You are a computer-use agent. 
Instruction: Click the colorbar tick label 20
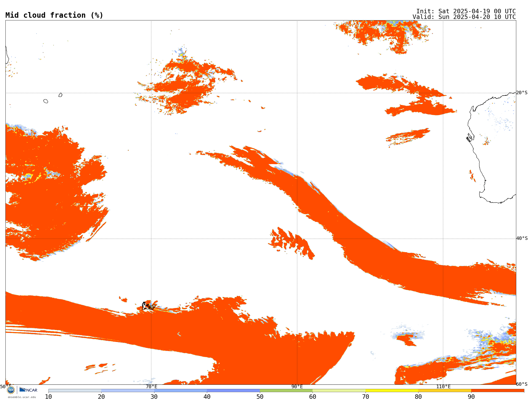click(101, 397)
